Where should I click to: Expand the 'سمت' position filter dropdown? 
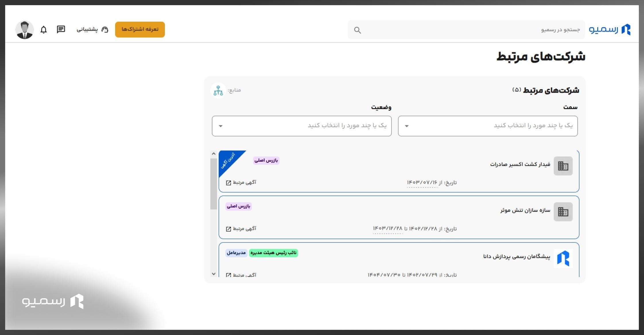[488, 126]
